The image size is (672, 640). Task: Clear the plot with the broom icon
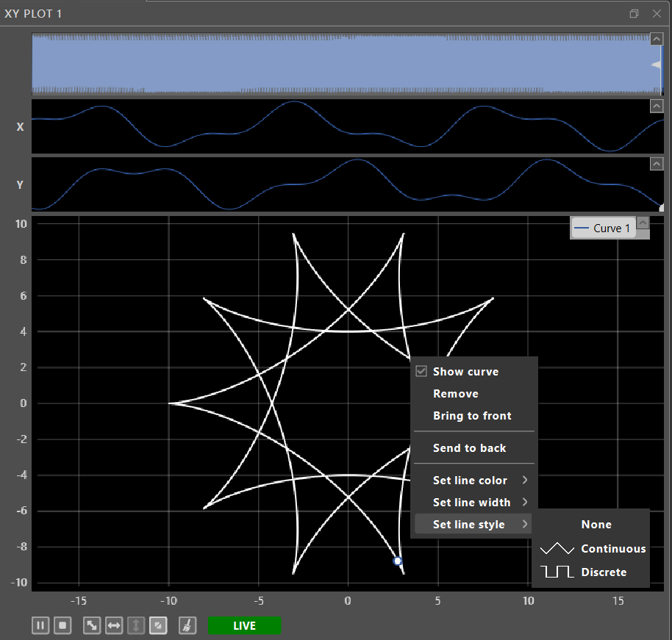187,625
